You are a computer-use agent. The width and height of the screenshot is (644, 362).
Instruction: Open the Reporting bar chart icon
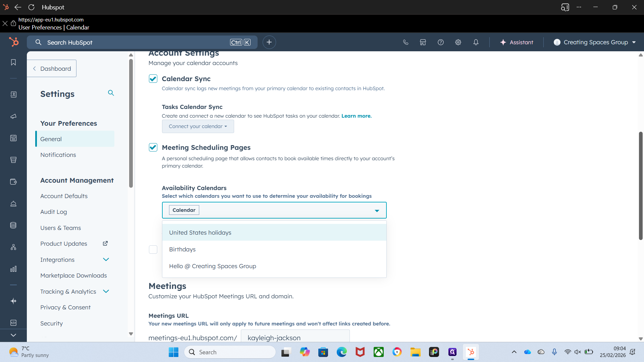click(x=13, y=269)
